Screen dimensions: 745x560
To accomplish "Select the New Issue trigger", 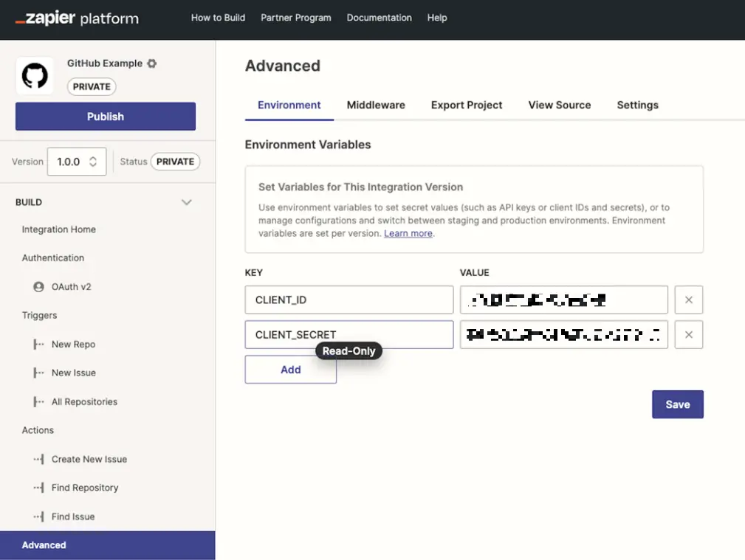I will [x=74, y=373].
